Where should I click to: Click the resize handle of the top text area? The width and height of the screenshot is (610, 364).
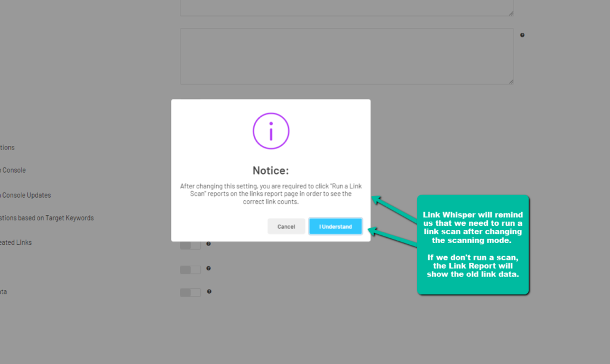511,13
